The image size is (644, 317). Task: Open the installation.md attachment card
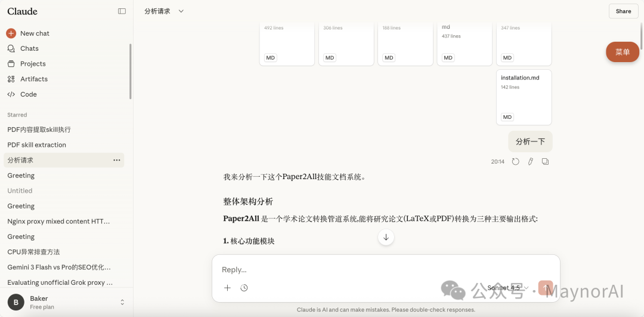(524, 97)
